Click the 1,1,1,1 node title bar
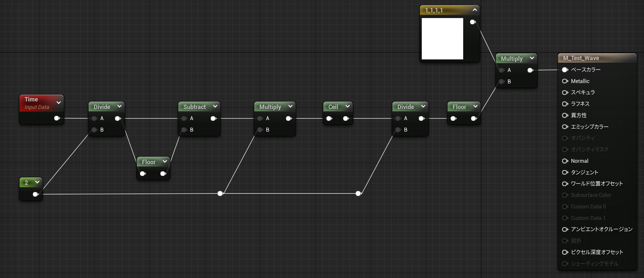 pos(449,10)
